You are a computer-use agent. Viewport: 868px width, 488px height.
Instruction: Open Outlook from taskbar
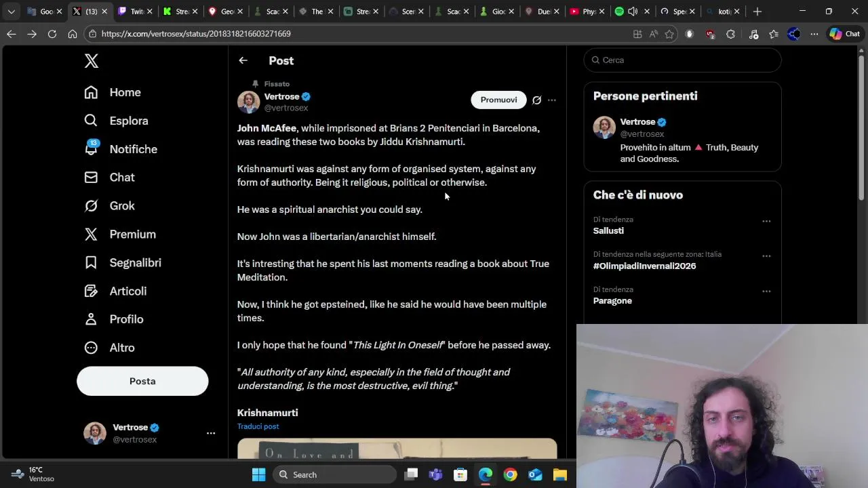click(x=535, y=474)
